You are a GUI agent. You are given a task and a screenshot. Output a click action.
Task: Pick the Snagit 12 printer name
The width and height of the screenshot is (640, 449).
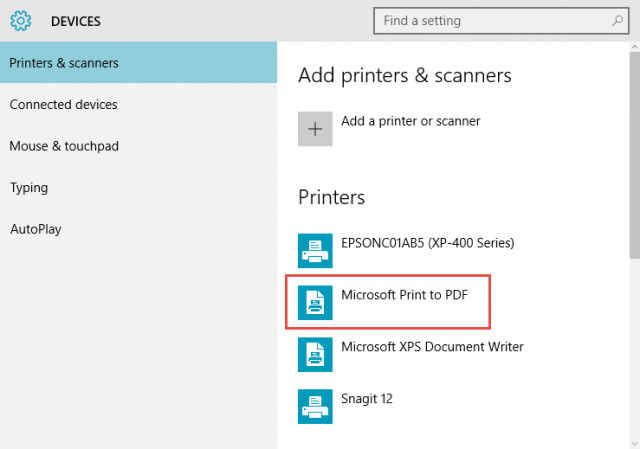click(x=367, y=398)
